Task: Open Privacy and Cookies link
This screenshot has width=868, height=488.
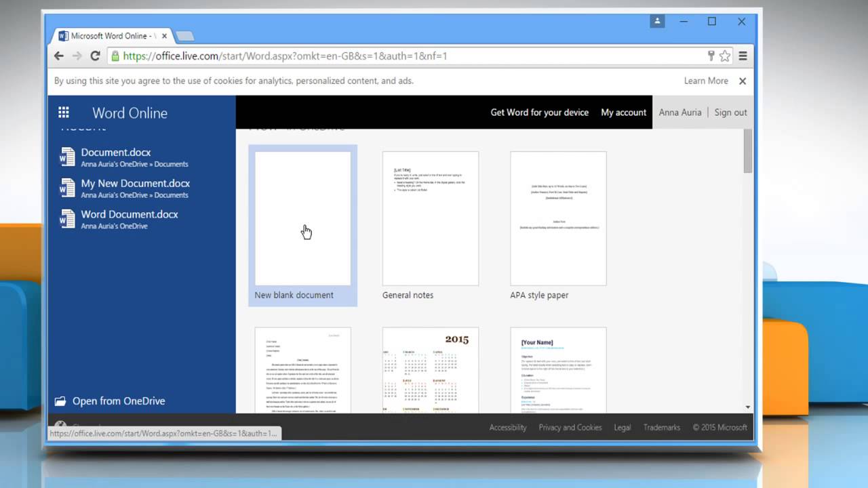Action: point(570,428)
